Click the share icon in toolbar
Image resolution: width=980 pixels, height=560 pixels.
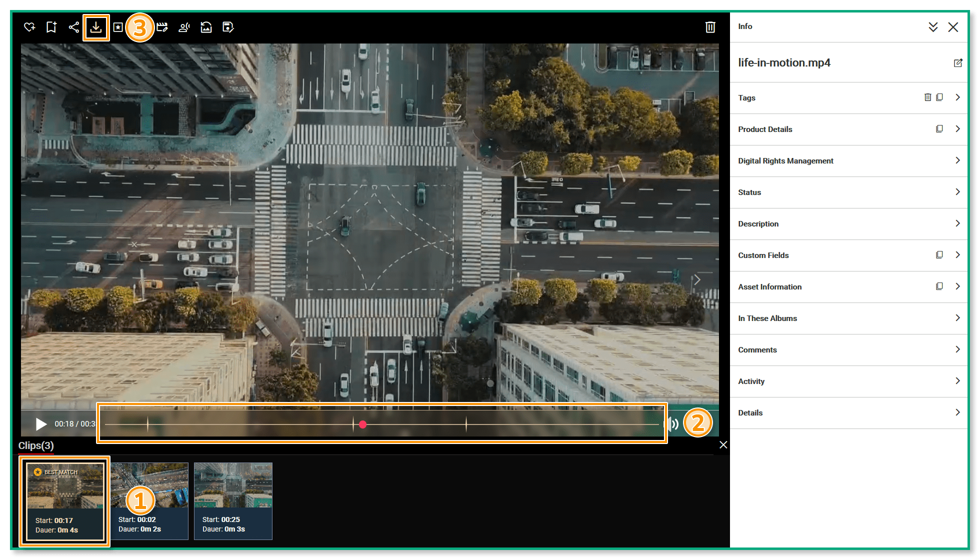[73, 27]
